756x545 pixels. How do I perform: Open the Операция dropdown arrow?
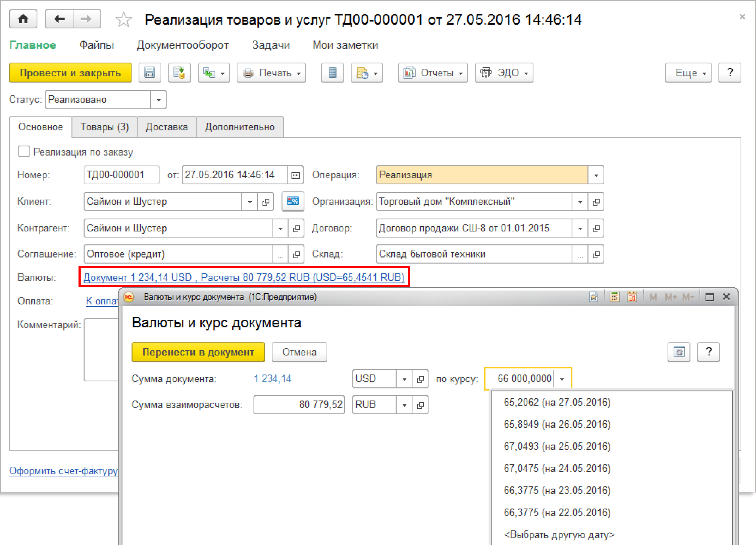coord(596,175)
